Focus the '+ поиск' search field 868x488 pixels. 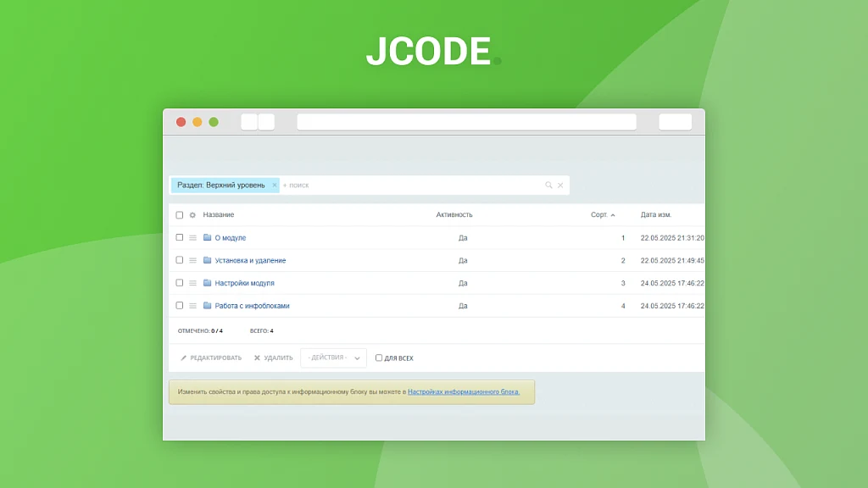coord(413,186)
